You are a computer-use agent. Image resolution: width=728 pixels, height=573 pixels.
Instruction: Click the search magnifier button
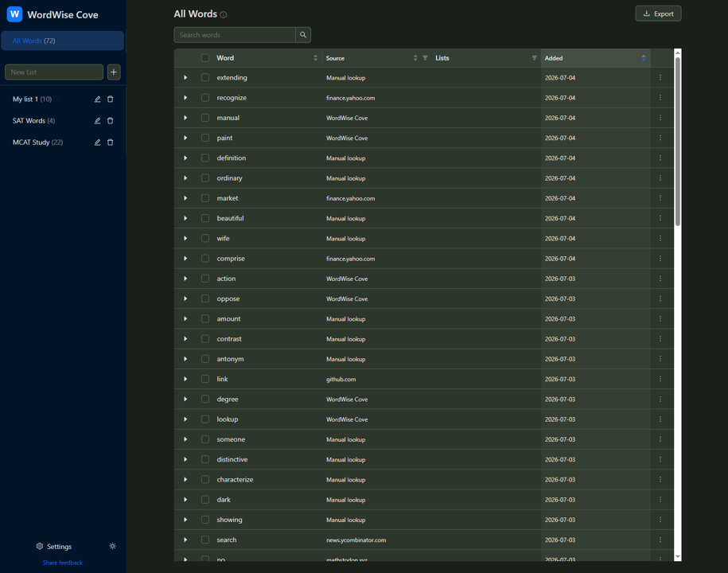[x=303, y=35]
